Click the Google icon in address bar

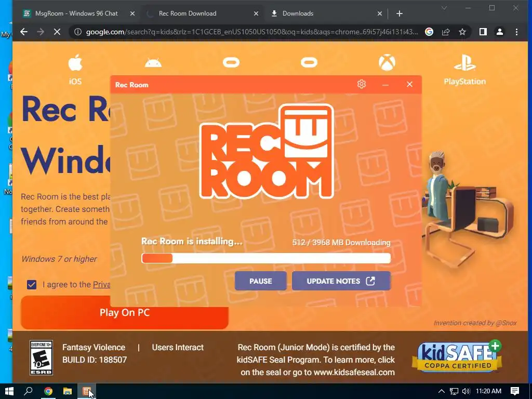click(x=429, y=32)
